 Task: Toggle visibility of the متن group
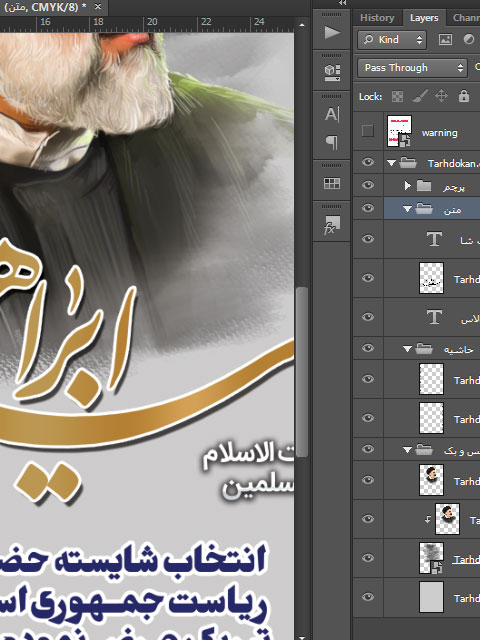pyautogui.click(x=368, y=208)
